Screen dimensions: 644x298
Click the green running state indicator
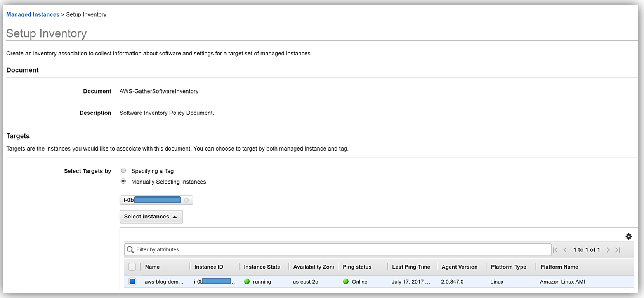coord(247,282)
